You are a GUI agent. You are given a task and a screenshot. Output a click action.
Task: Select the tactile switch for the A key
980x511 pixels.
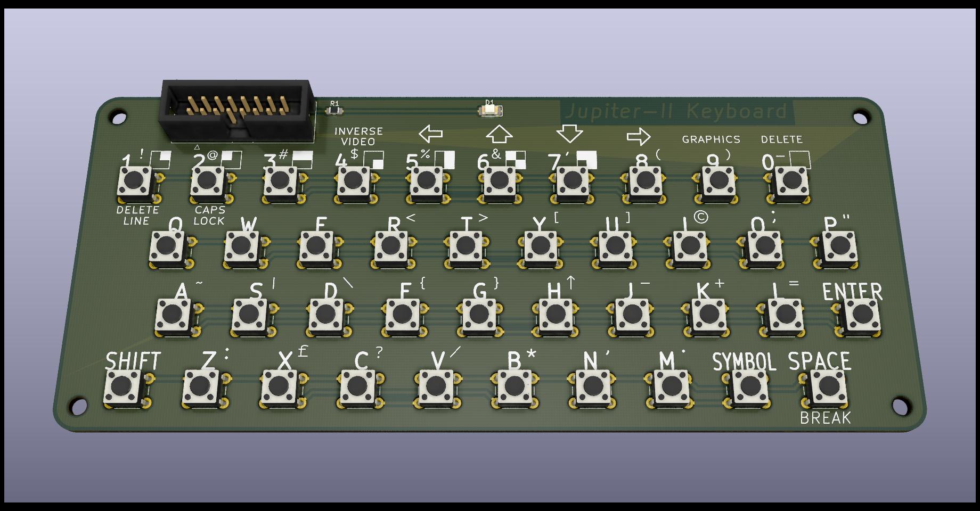(x=174, y=317)
